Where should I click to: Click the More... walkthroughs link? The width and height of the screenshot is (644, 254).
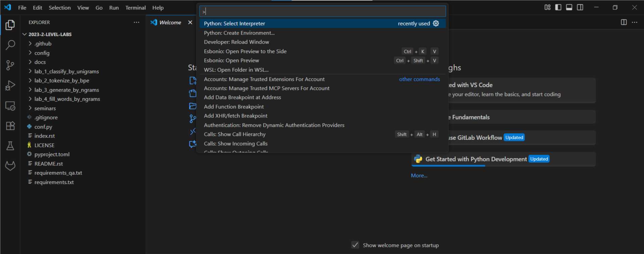[419, 175]
